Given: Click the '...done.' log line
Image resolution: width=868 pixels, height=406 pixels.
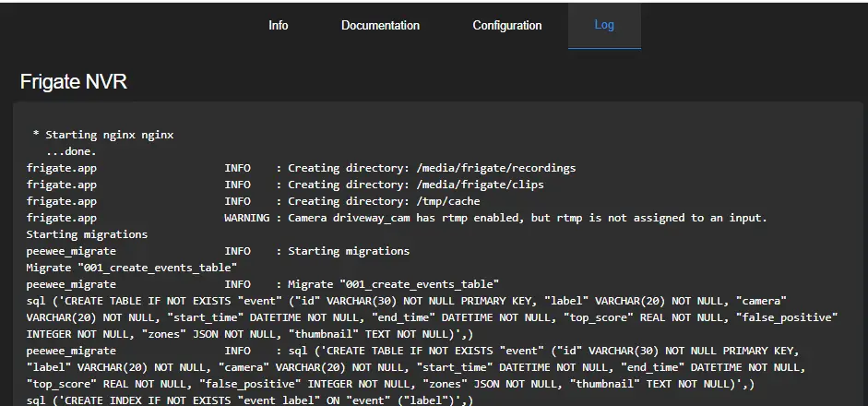Looking at the screenshot, I should point(71,151).
